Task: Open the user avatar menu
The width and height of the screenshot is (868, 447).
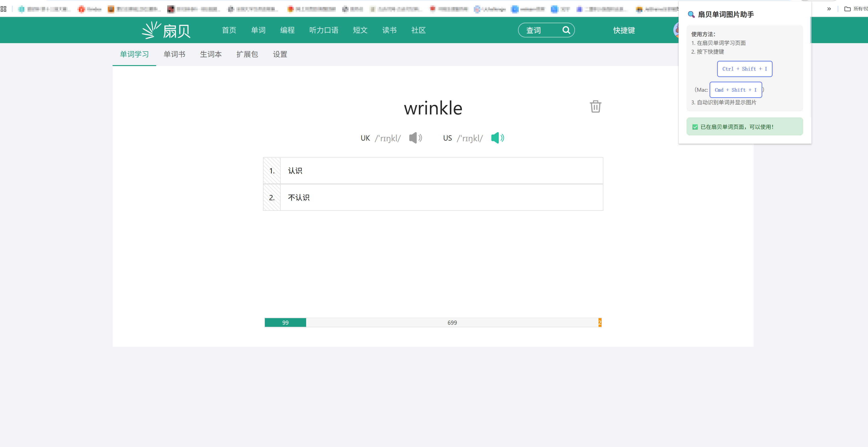Action: [x=676, y=30]
